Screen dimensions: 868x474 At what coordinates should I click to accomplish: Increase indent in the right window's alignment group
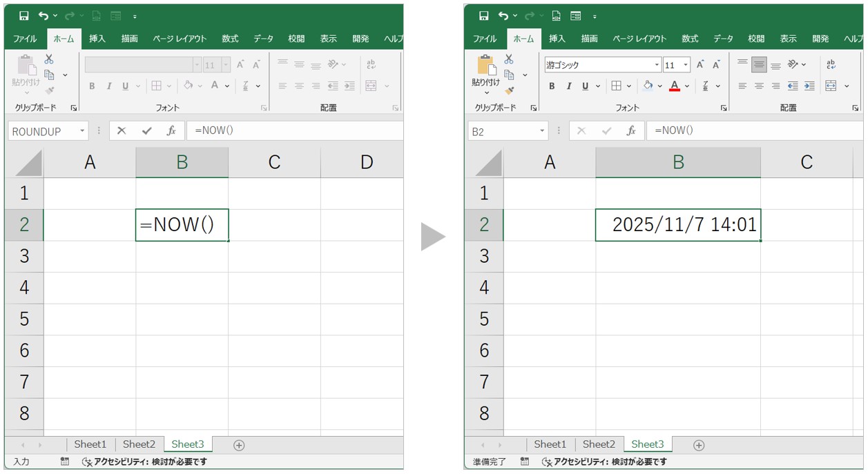click(809, 86)
